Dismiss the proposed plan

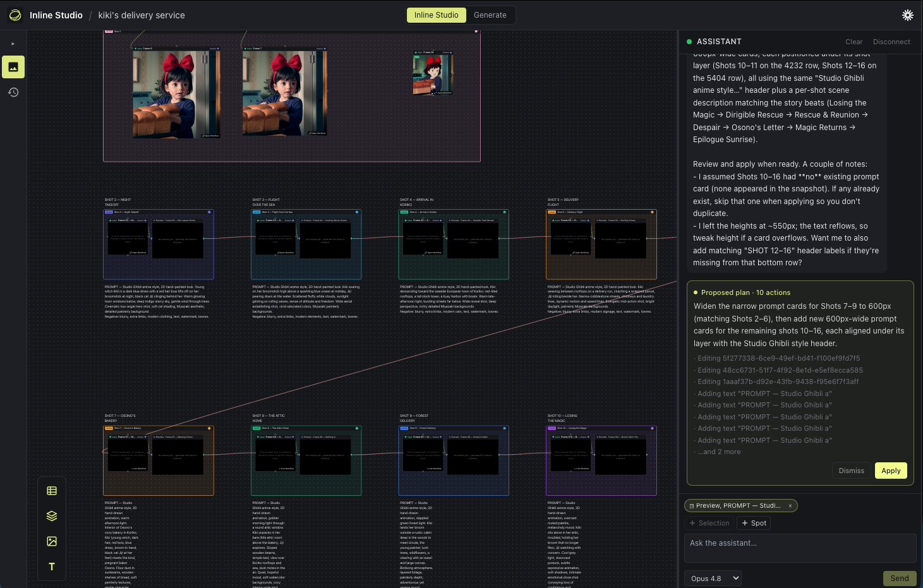[x=851, y=471]
